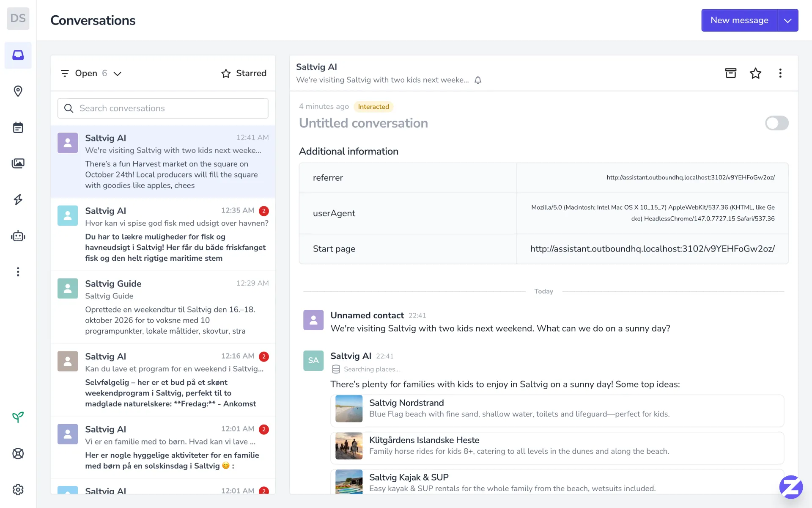Open the chat widget launcher bubble
The height and width of the screenshot is (508, 812).
[x=791, y=487]
